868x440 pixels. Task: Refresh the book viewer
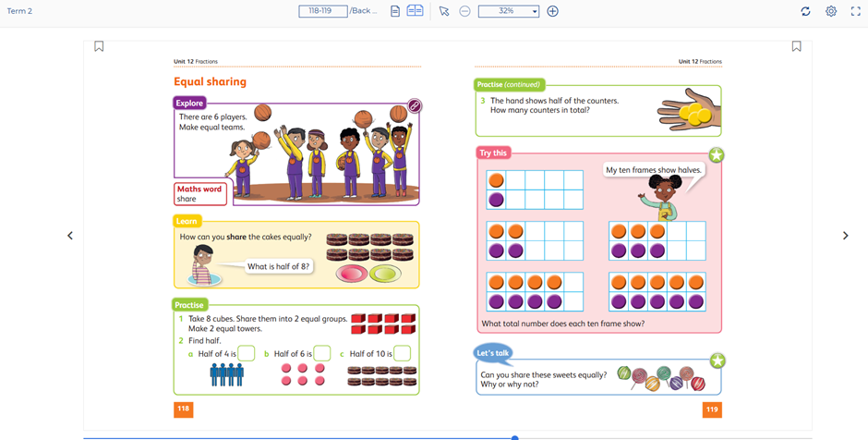coord(805,11)
